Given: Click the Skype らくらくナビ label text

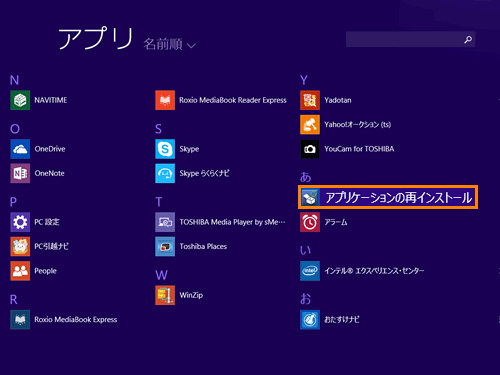Looking at the screenshot, I should (x=204, y=173).
